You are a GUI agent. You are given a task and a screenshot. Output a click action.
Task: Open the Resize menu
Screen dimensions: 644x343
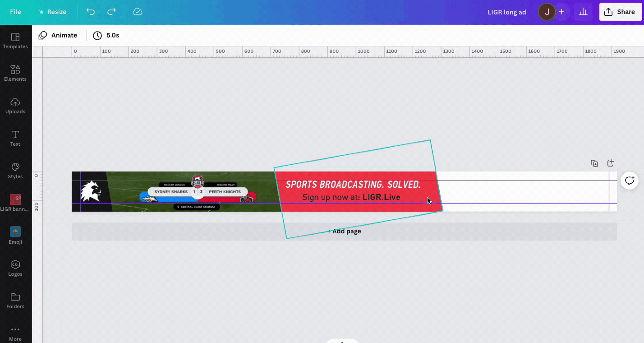(x=52, y=12)
